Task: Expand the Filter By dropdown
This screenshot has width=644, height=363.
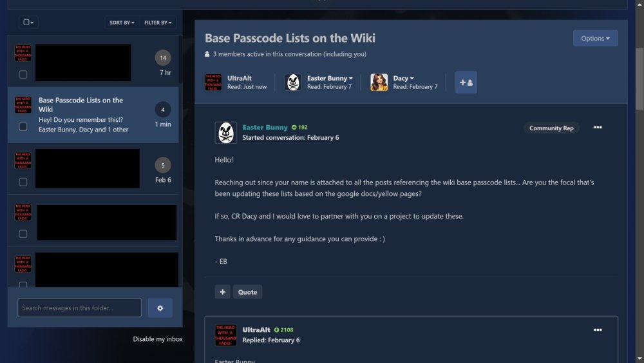Action: 158,23
